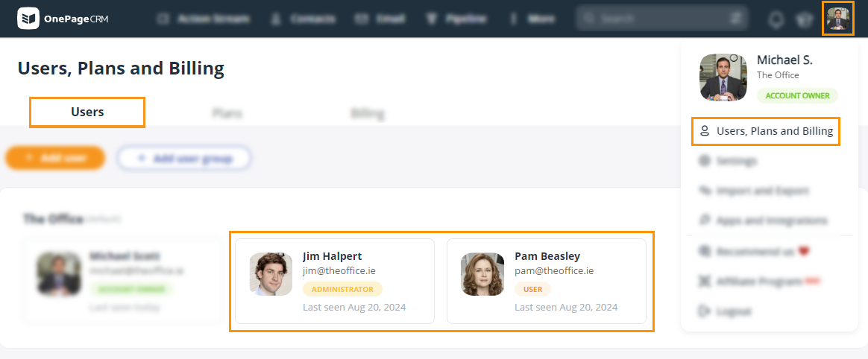Click the Add user group button
The height and width of the screenshot is (359, 868).
click(x=184, y=158)
